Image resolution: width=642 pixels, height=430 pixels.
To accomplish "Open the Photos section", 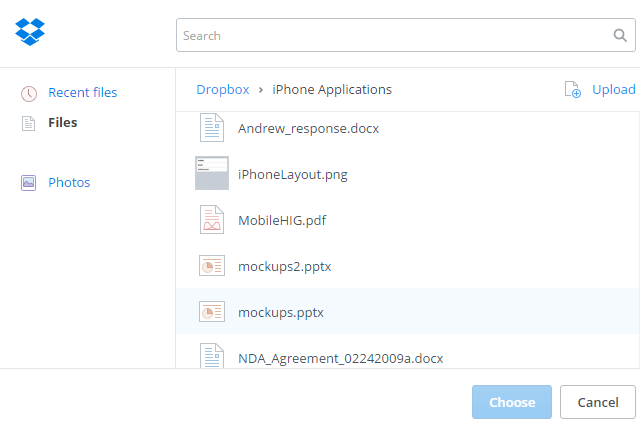I will pyautogui.click(x=69, y=182).
